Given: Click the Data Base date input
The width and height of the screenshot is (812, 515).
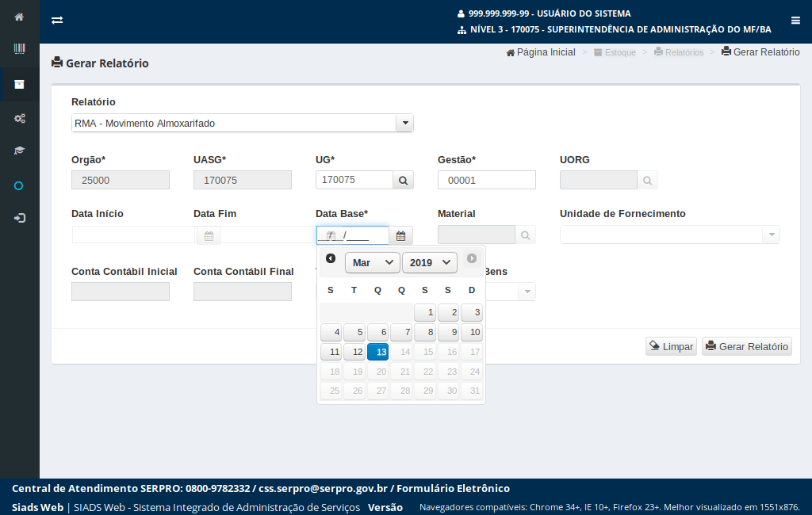Looking at the screenshot, I should (353, 235).
